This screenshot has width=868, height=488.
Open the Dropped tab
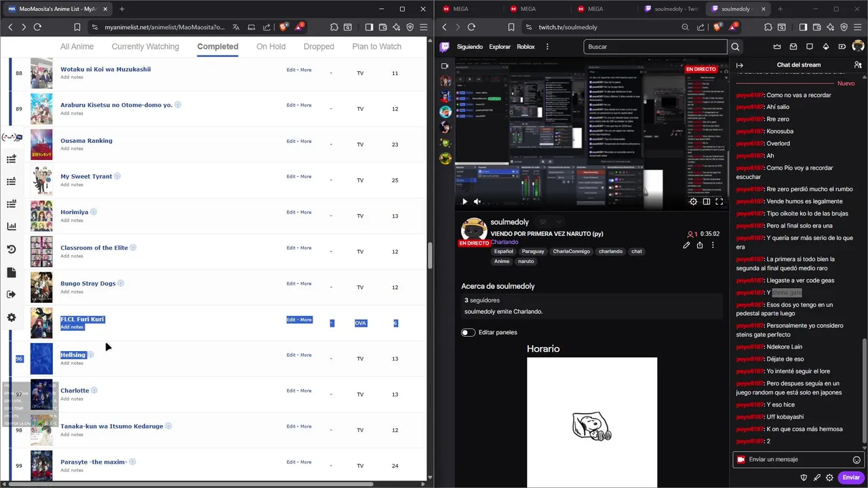coord(319,47)
